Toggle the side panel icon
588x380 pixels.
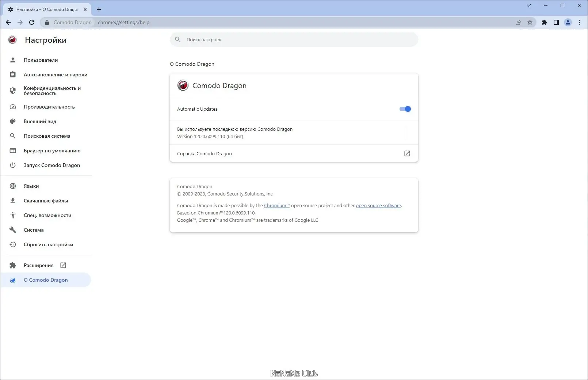coord(556,22)
